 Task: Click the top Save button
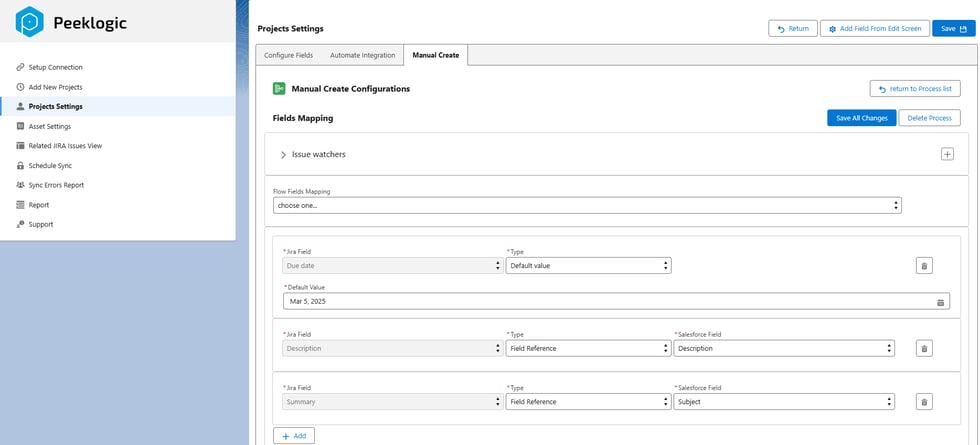954,29
